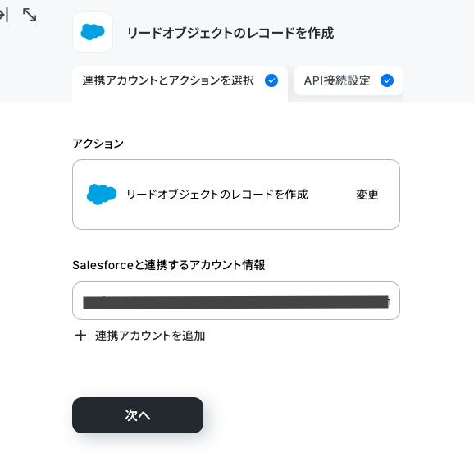The image size is (474, 476).
Task: Open the 連携アカウントとアクションを選択 tab
Action: coord(180,82)
